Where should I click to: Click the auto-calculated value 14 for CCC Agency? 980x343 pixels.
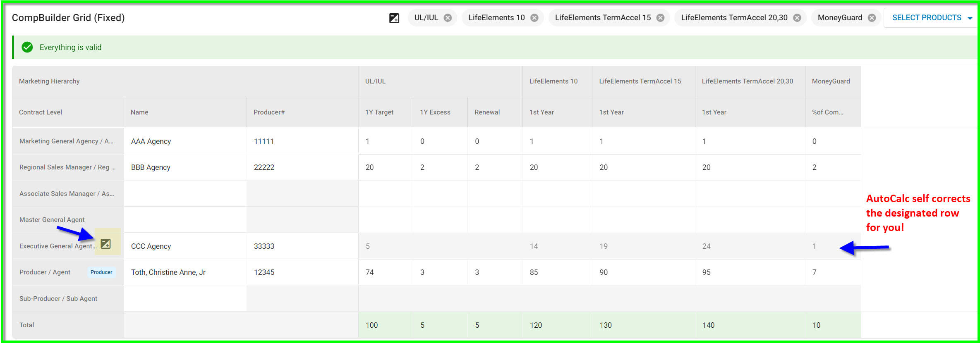pos(534,246)
